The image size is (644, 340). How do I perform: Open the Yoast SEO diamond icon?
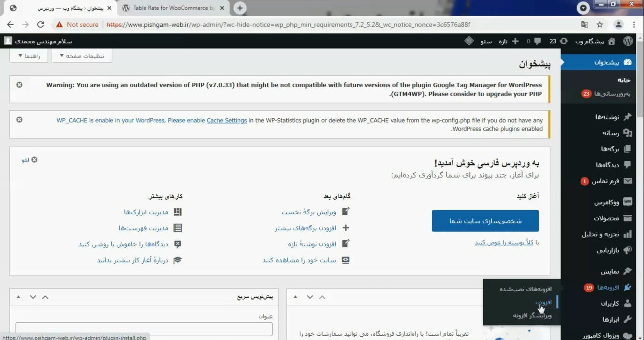(x=469, y=41)
